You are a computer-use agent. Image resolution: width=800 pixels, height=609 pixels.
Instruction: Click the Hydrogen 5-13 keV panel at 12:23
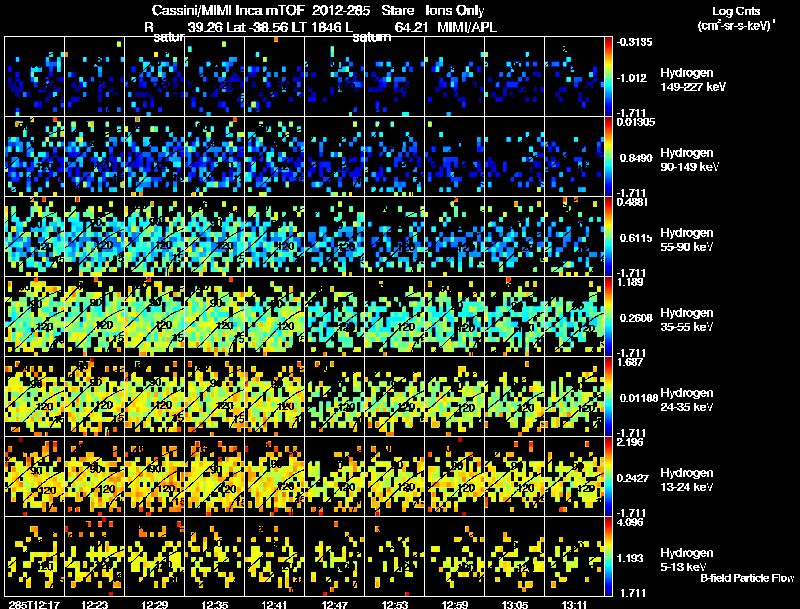[94, 556]
